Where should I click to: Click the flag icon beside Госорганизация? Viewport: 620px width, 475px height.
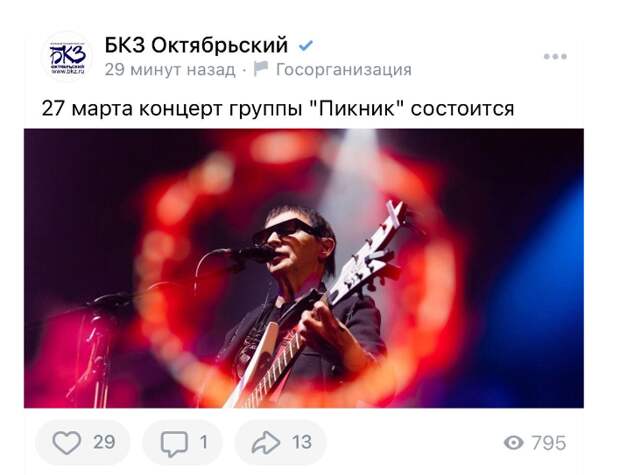click(x=261, y=68)
